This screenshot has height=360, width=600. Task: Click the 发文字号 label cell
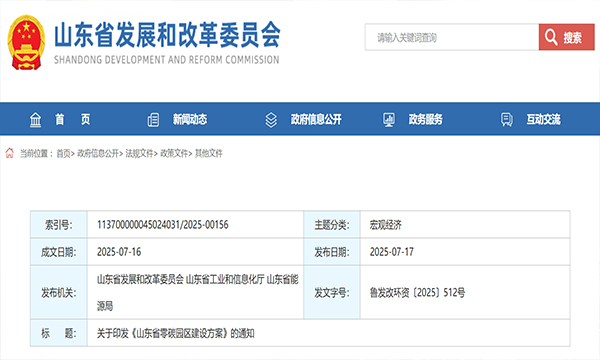332,293
